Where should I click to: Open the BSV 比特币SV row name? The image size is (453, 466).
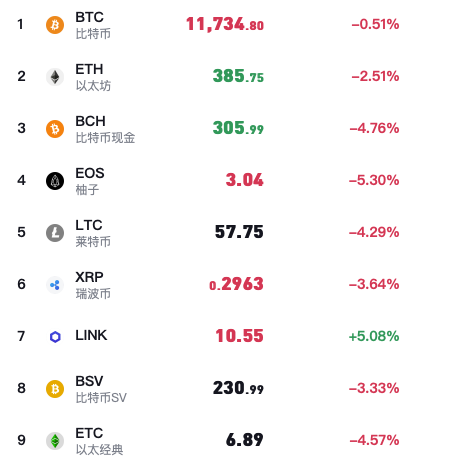[x=101, y=389]
